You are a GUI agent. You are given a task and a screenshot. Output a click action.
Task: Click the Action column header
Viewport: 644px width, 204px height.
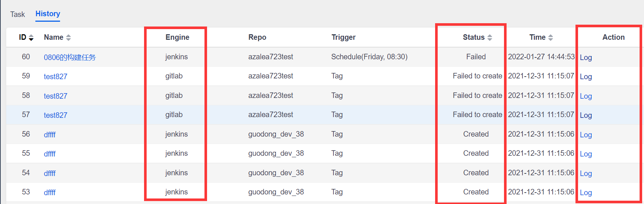coord(613,37)
